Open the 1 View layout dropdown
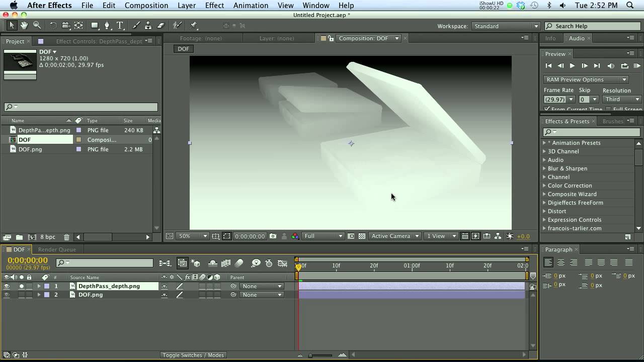This screenshot has width=644, height=362. click(x=441, y=236)
